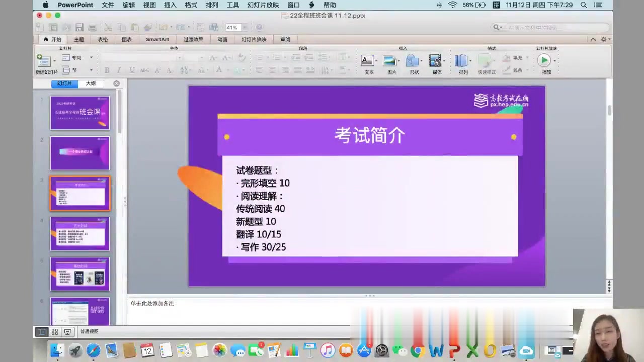The width and height of the screenshot is (644, 362).
Task: Click the search field in the title bar
Action: tap(550, 27)
